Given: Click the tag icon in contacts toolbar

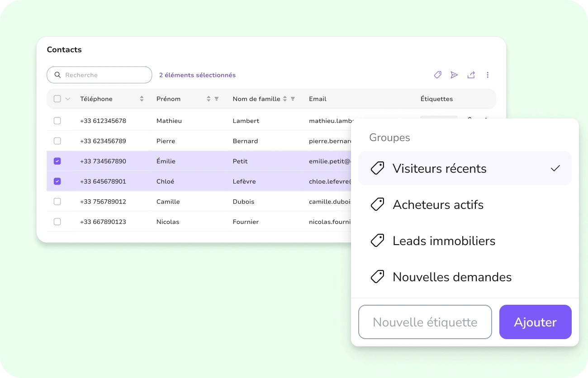Looking at the screenshot, I should click(x=437, y=75).
